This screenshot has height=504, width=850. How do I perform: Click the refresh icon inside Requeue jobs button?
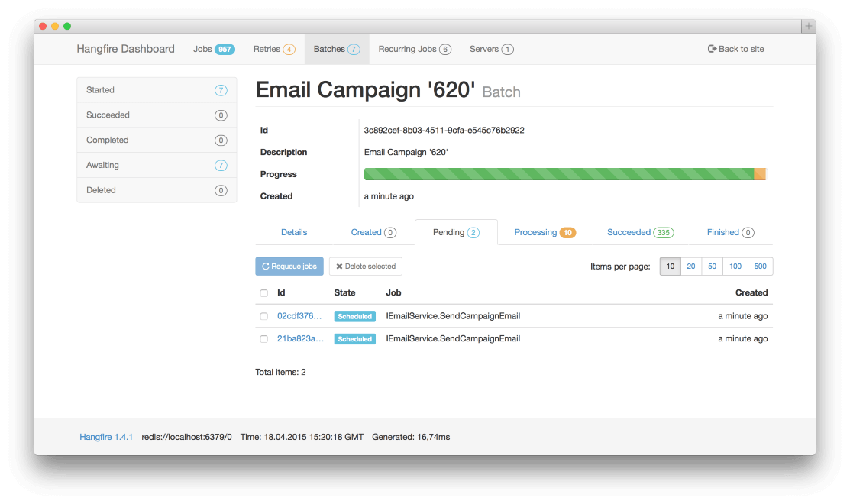pyautogui.click(x=265, y=266)
